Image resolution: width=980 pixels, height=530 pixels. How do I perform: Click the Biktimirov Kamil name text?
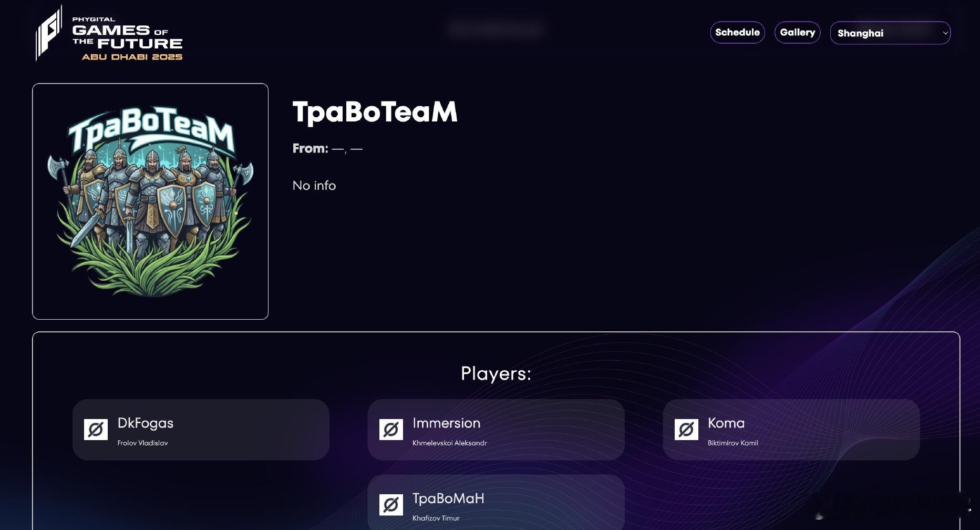click(x=733, y=443)
